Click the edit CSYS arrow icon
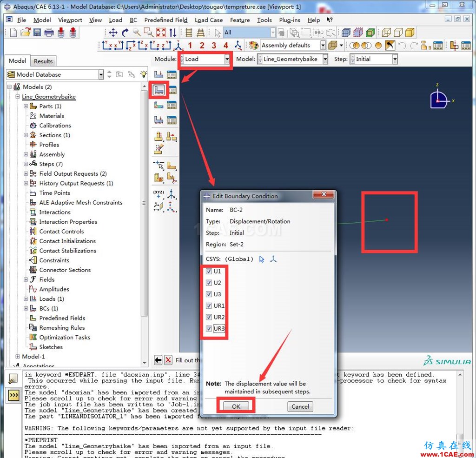 click(262, 259)
